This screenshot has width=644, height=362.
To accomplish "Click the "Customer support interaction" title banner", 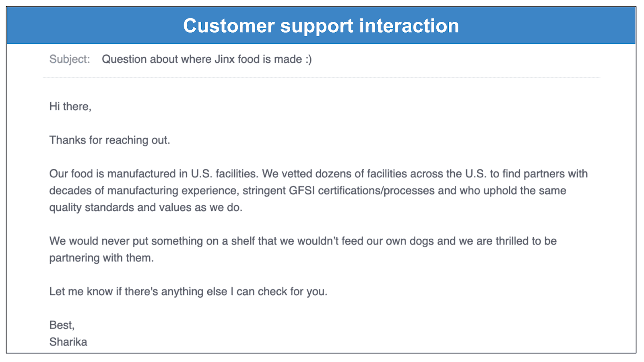I will [321, 26].
